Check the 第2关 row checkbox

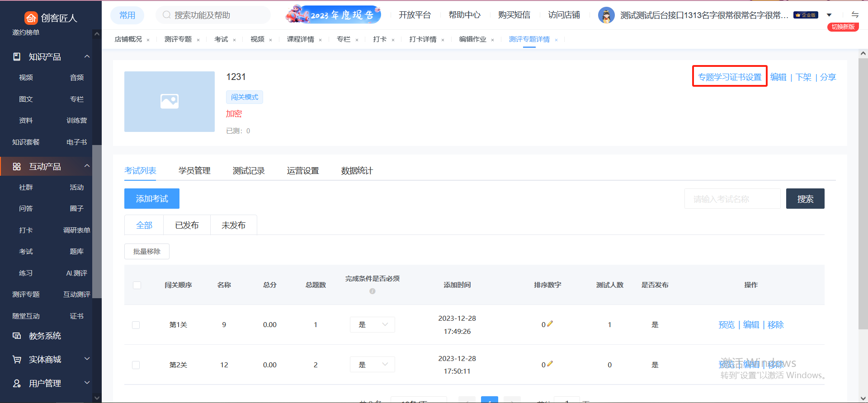tap(136, 365)
